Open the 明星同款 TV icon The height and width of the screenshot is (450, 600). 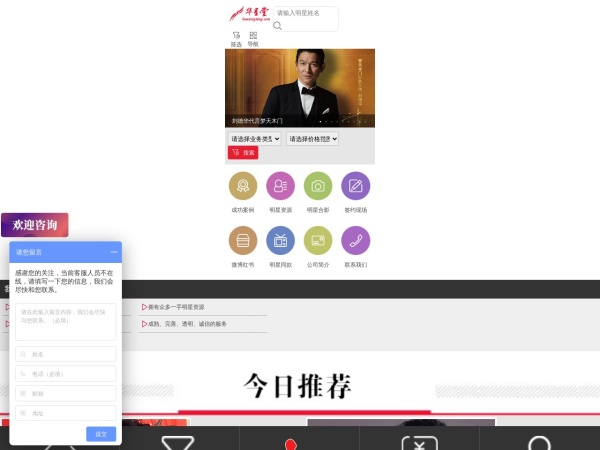[280, 240]
